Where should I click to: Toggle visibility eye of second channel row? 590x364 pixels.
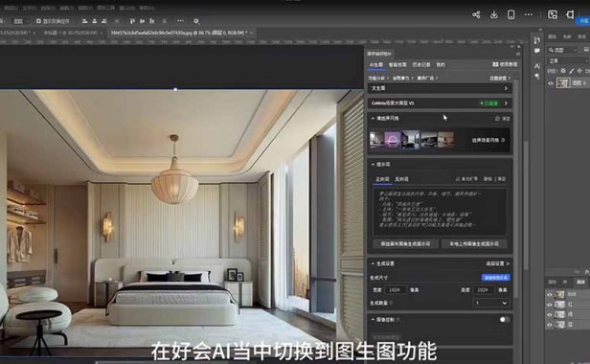pyautogui.click(x=550, y=305)
